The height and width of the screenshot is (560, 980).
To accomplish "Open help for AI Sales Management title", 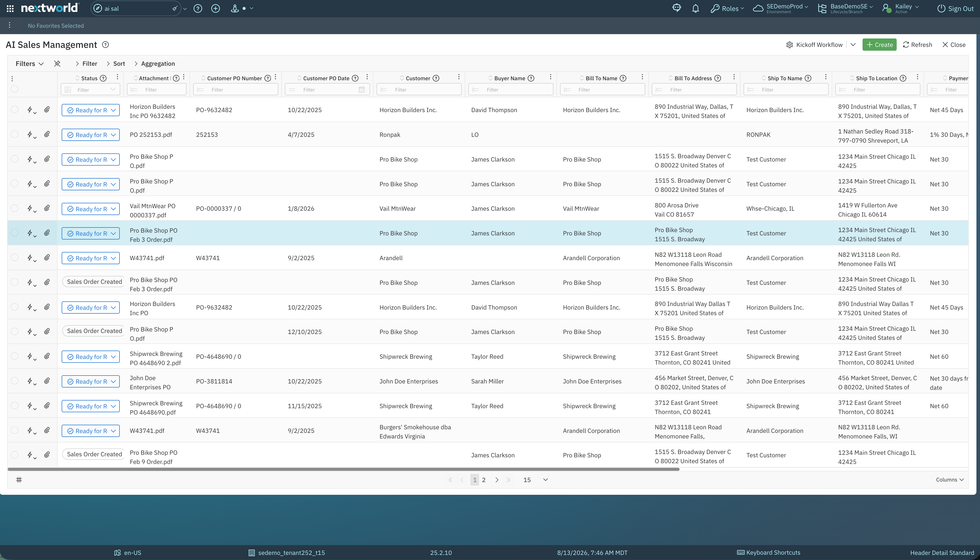I will tap(105, 45).
